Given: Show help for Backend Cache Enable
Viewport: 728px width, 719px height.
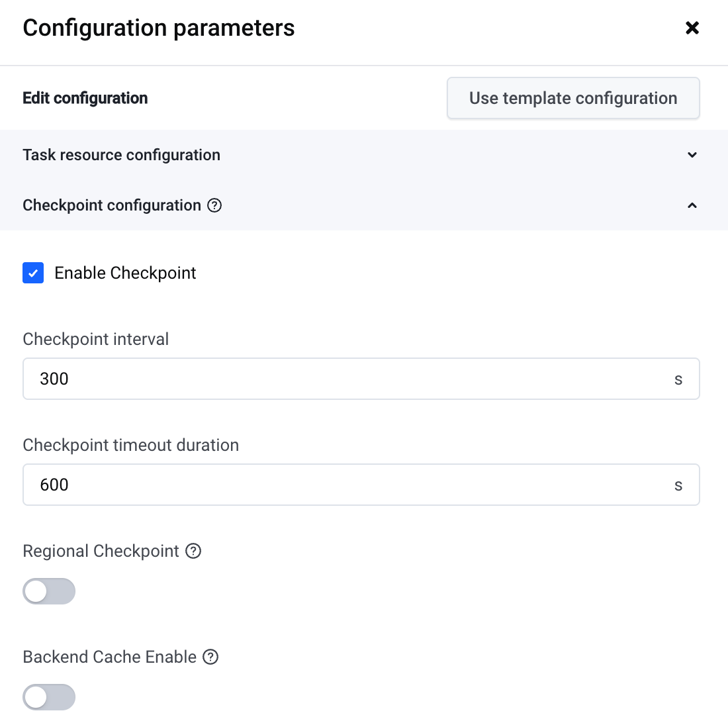Looking at the screenshot, I should [210, 657].
